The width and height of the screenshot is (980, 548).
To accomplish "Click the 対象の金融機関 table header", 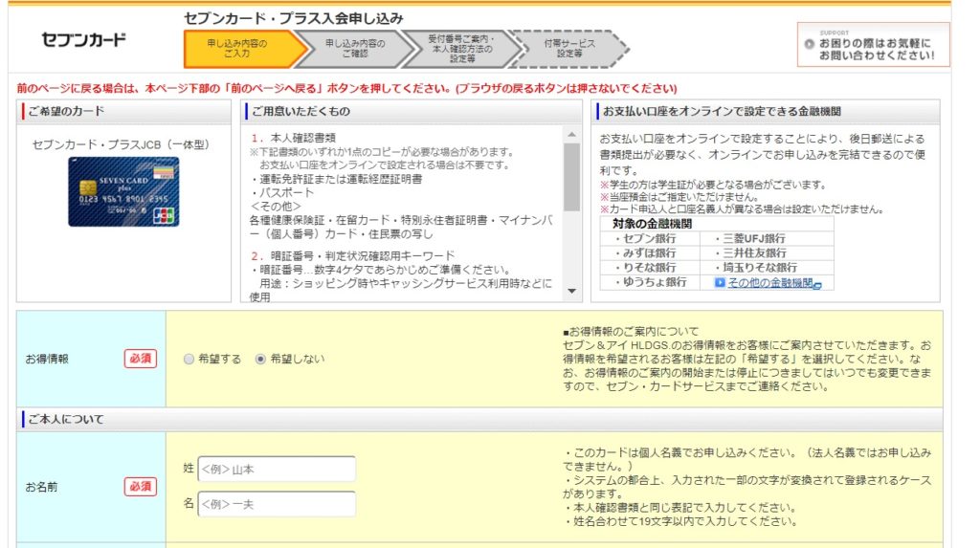I will [717, 224].
